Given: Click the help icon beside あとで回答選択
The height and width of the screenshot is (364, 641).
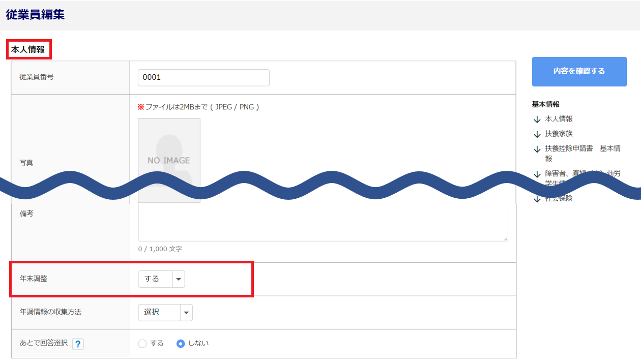Looking at the screenshot, I should [78, 344].
